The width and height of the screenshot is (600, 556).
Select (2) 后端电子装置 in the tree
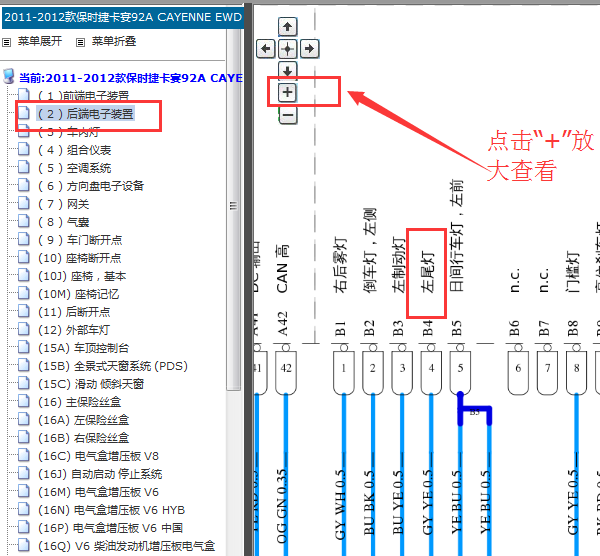[x=85, y=114]
